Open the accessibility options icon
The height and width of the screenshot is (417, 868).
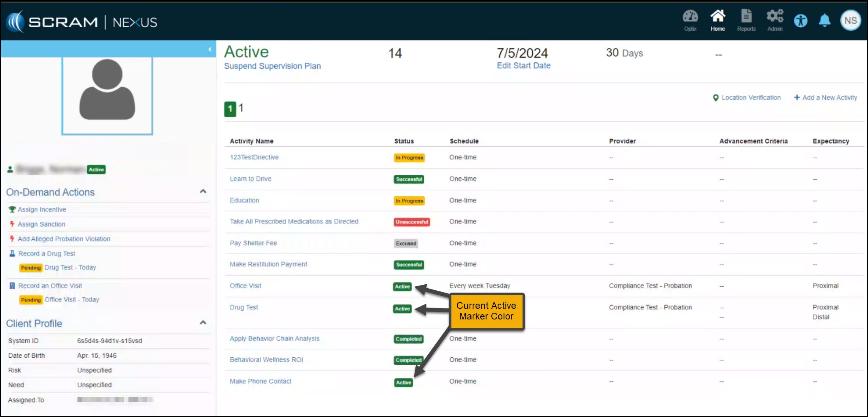(x=801, y=21)
